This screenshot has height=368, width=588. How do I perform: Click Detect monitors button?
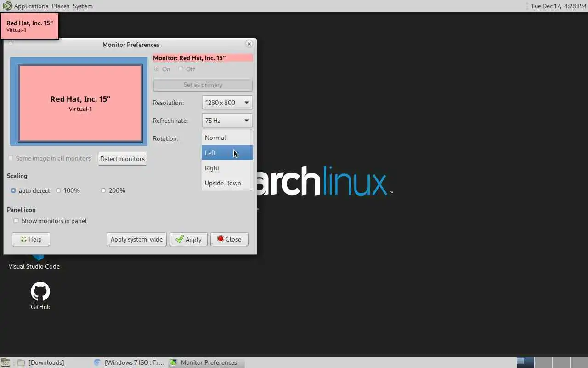tap(122, 159)
